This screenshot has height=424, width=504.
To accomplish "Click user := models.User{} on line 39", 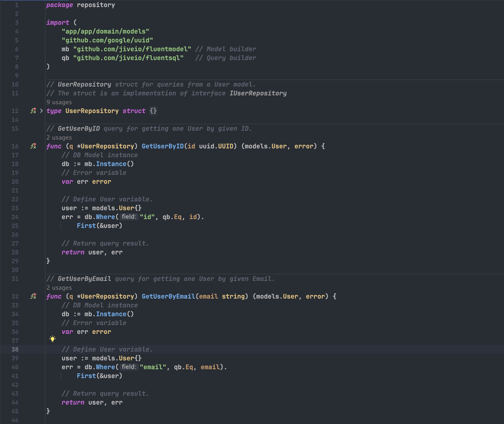I will point(102,358).
